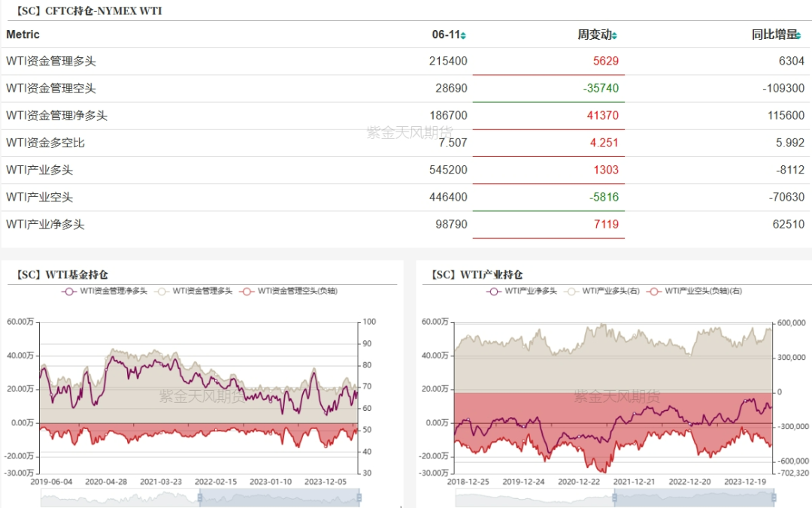Sort table by the 06-11 column
The width and height of the screenshot is (812, 508).
pyautogui.click(x=463, y=35)
